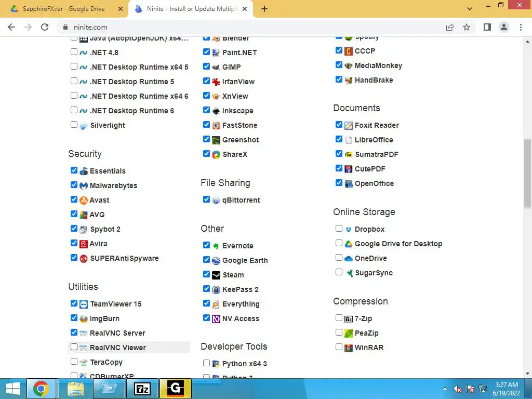Reload the ninite.com page
532x399 pixels.
coord(45,27)
